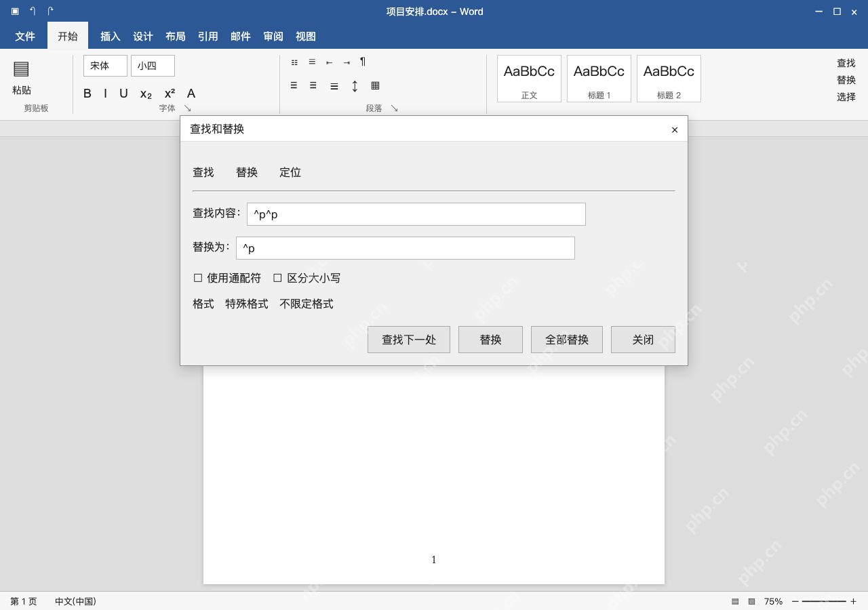Expand the 字体 dialog launcher
868x610 pixels.
pyautogui.click(x=188, y=108)
